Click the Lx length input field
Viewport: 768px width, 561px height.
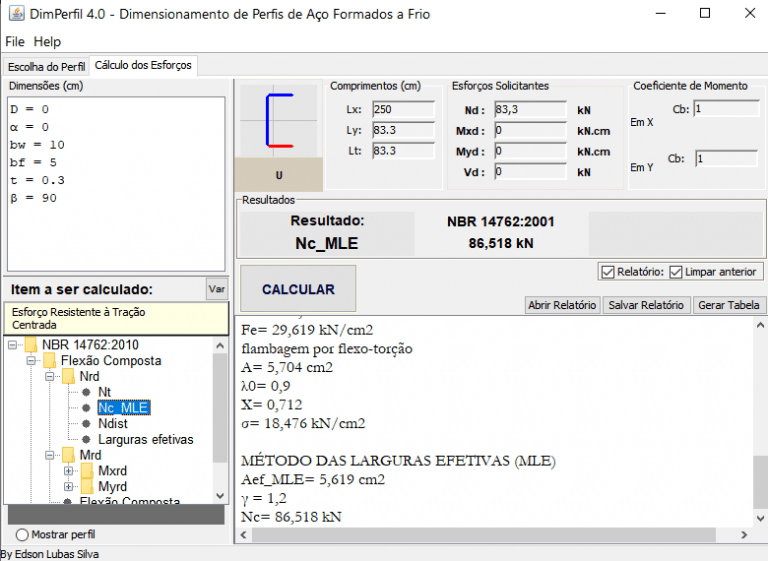[403, 109]
